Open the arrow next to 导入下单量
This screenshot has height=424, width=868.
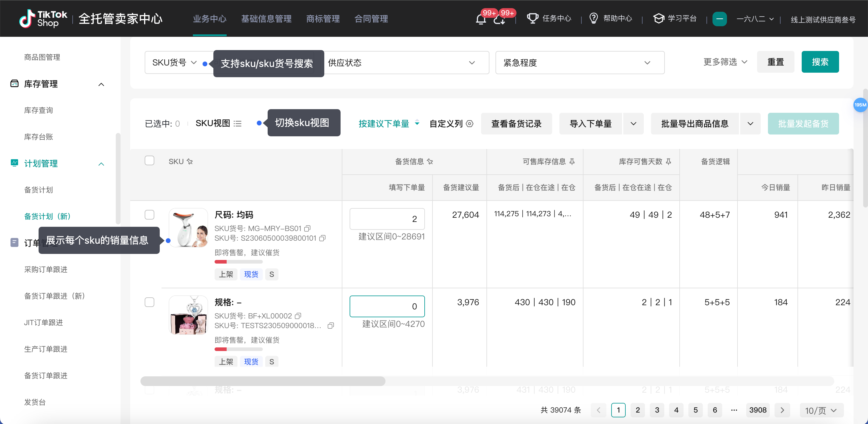633,124
